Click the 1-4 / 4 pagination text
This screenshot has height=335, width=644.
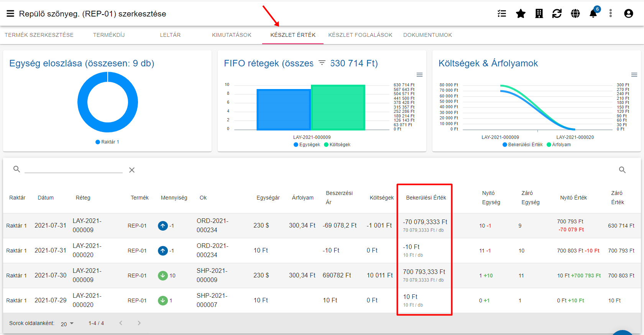(x=96, y=323)
